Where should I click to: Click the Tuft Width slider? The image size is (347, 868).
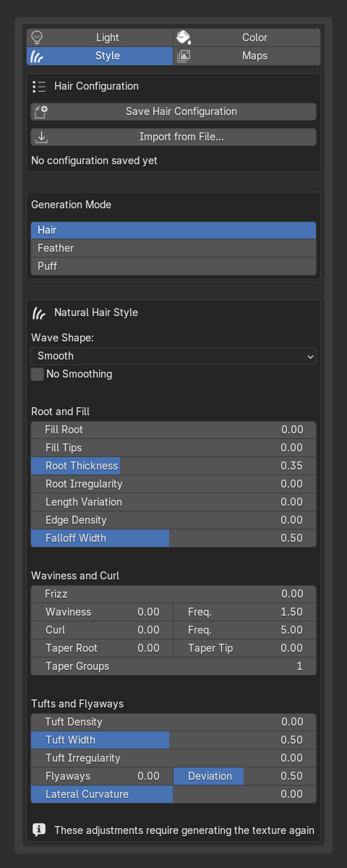[173, 740]
